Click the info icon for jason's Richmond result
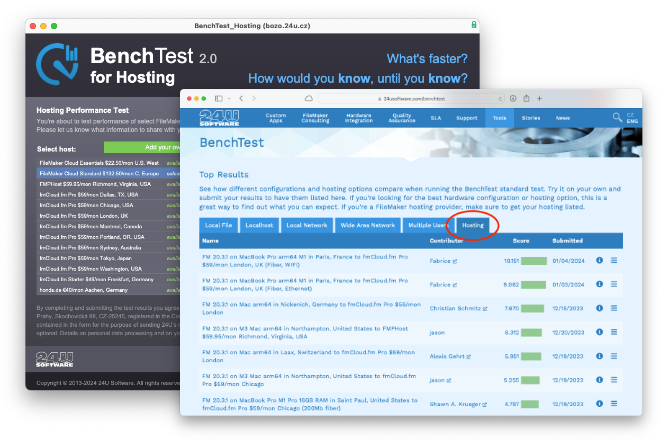This screenshot has width=660, height=440. (x=600, y=333)
